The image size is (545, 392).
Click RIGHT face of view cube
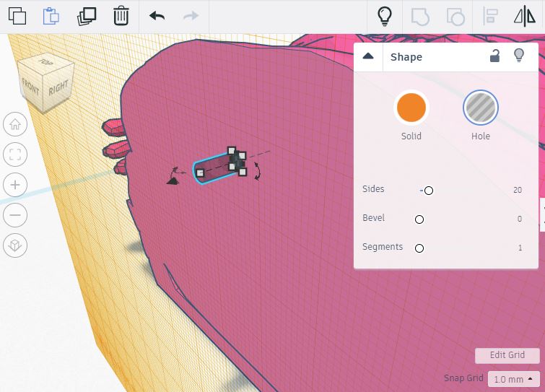pyautogui.click(x=58, y=87)
